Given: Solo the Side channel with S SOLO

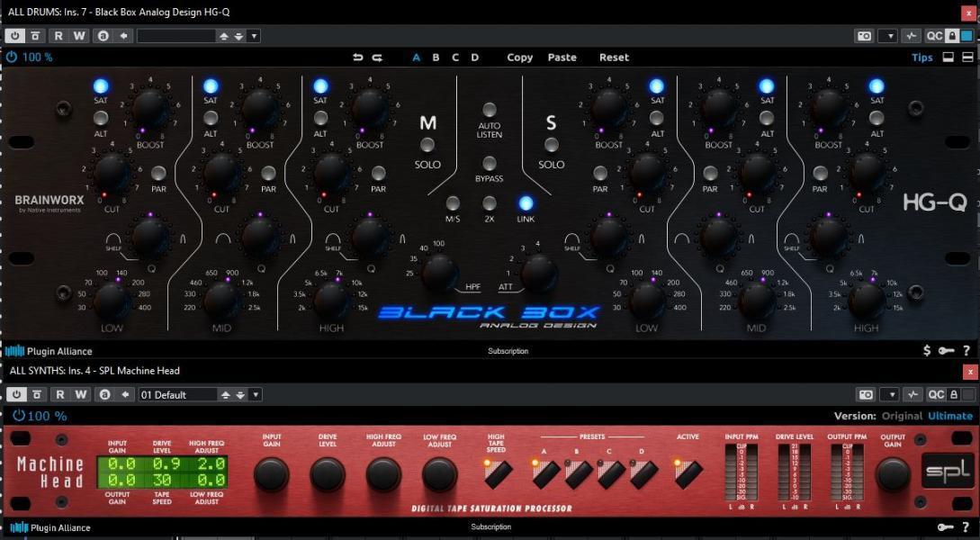Looking at the screenshot, I should point(551,145).
